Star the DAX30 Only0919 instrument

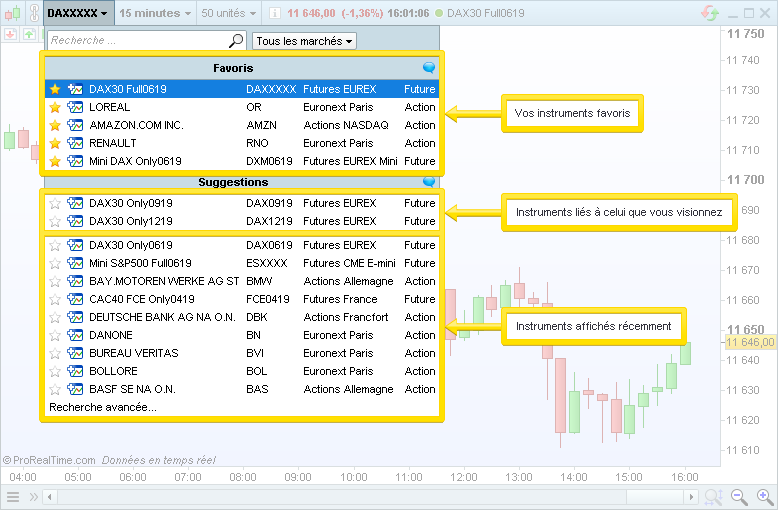coord(55,203)
